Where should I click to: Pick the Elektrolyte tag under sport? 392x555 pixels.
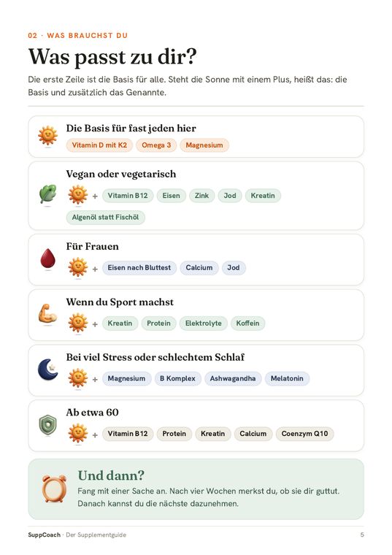204,324
